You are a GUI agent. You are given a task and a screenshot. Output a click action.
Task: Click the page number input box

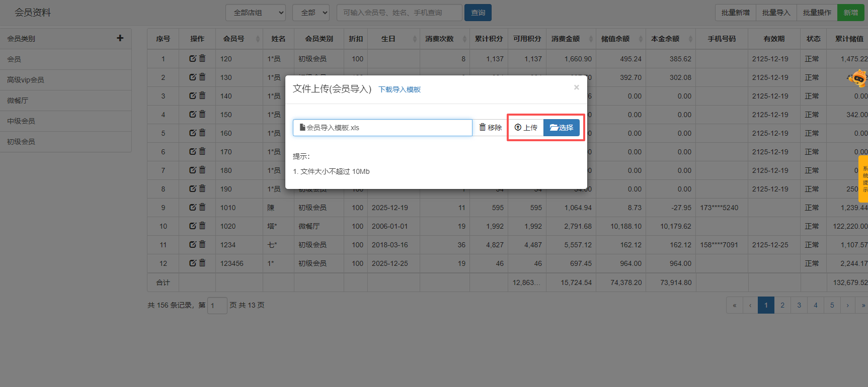click(x=217, y=306)
